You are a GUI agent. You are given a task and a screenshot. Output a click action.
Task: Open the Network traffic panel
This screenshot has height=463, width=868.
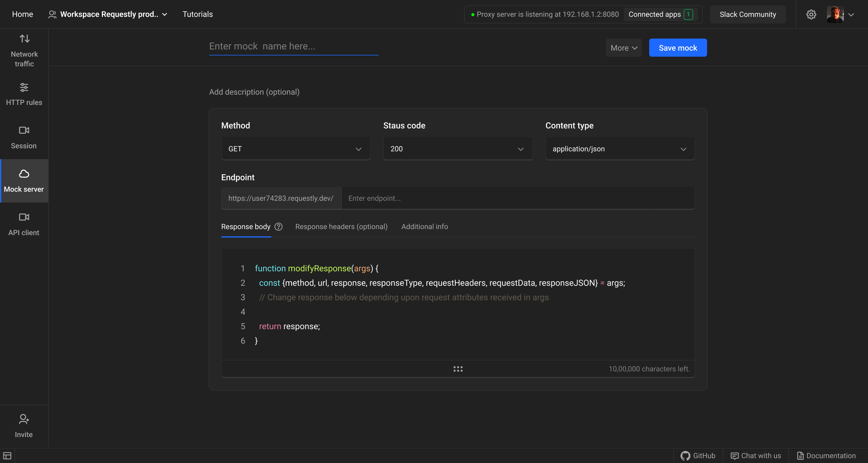24,51
